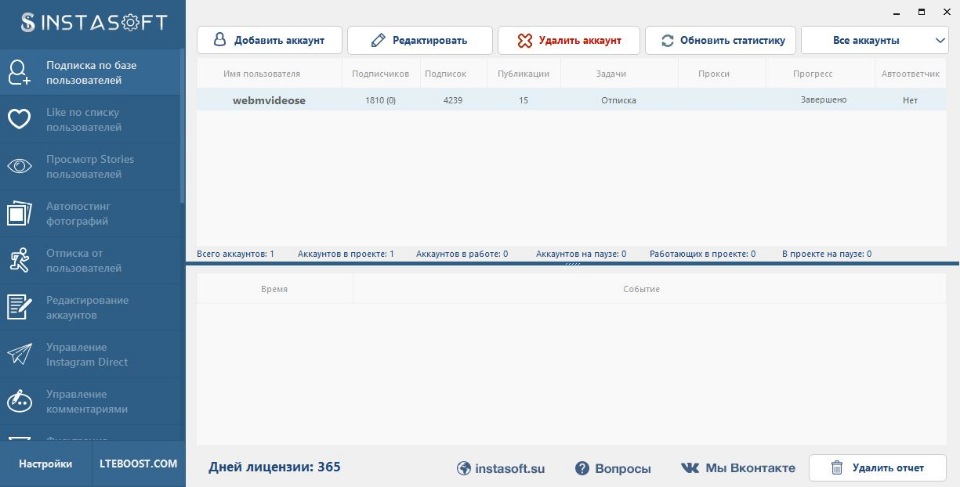
Task: Sort by the Публикации column header
Action: 523,74
